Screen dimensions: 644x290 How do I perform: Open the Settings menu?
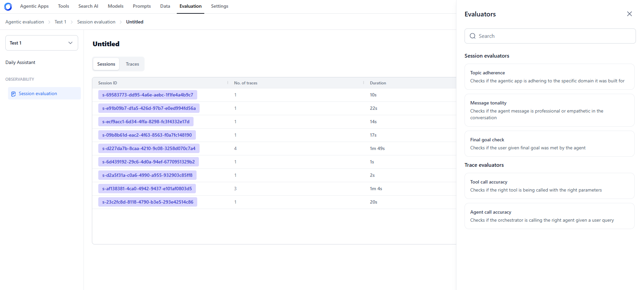[220, 6]
